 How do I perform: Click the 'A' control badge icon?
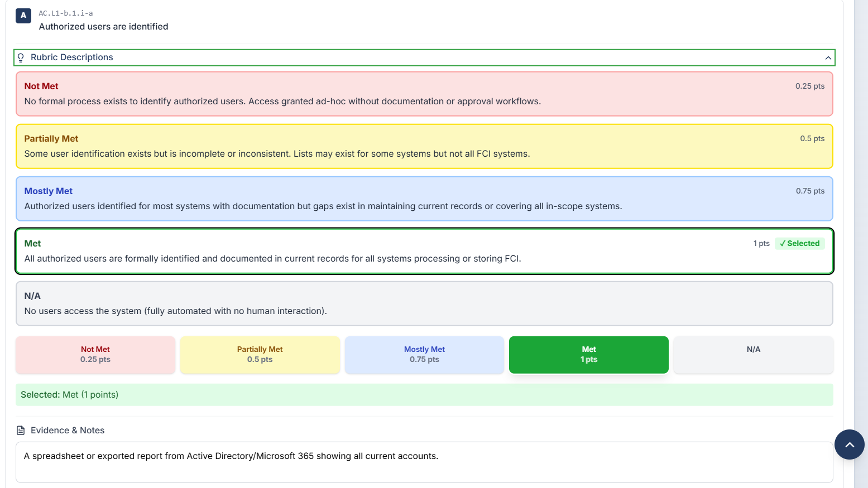coord(23,16)
